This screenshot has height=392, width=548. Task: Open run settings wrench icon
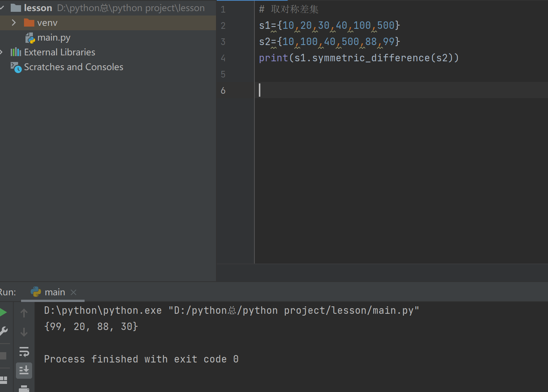coord(3,331)
